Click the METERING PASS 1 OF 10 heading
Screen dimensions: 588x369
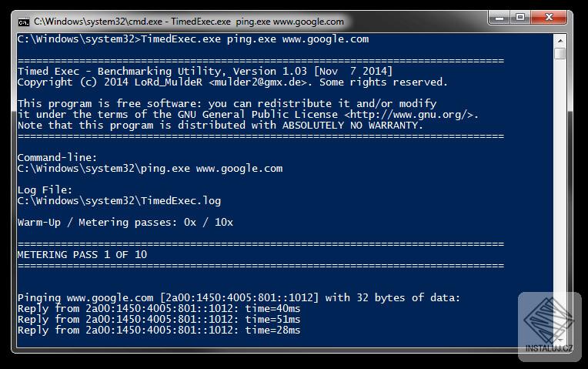(x=82, y=254)
